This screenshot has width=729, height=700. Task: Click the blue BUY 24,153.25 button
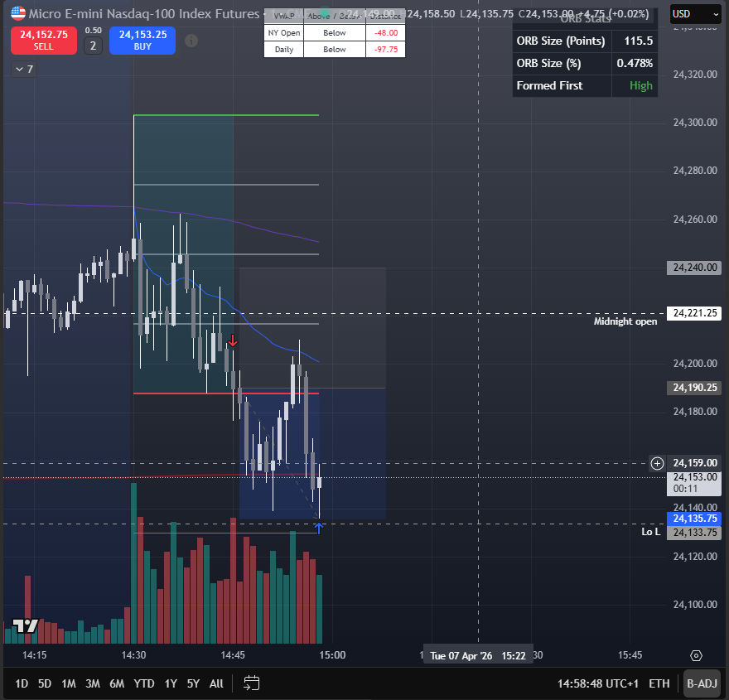point(142,41)
